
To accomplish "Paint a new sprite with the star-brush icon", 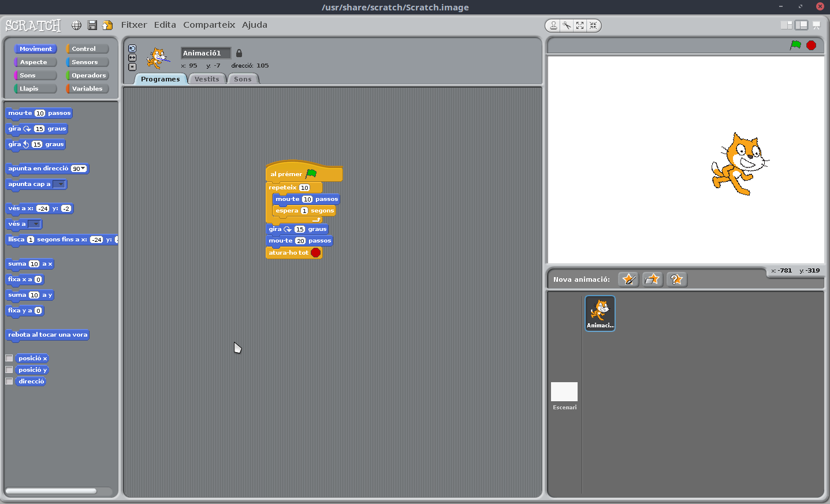I will (628, 279).
